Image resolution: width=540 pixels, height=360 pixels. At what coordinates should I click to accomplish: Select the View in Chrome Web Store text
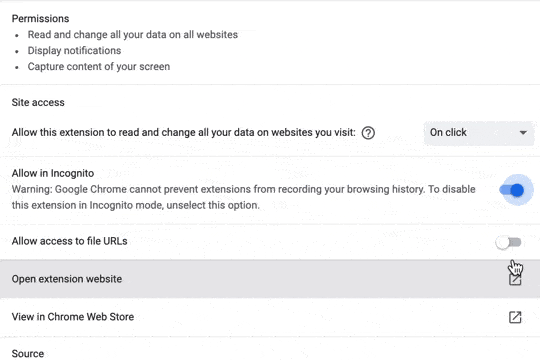point(73,317)
